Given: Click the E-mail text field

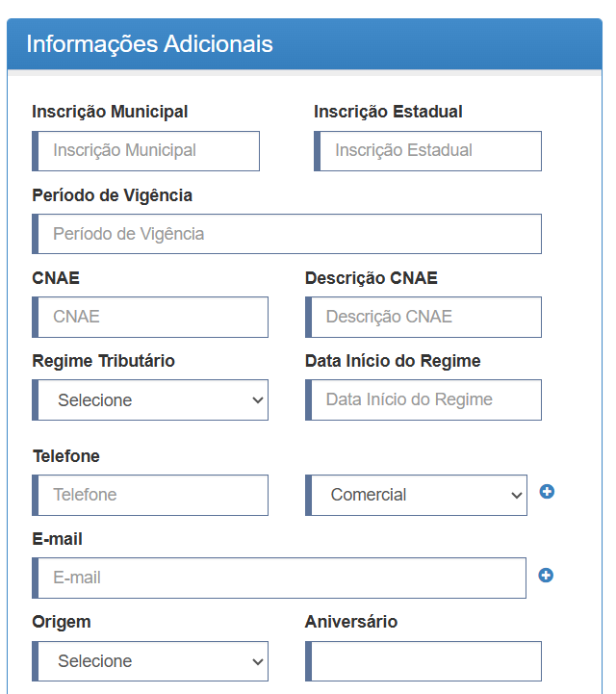Looking at the screenshot, I should coord(279,578).
